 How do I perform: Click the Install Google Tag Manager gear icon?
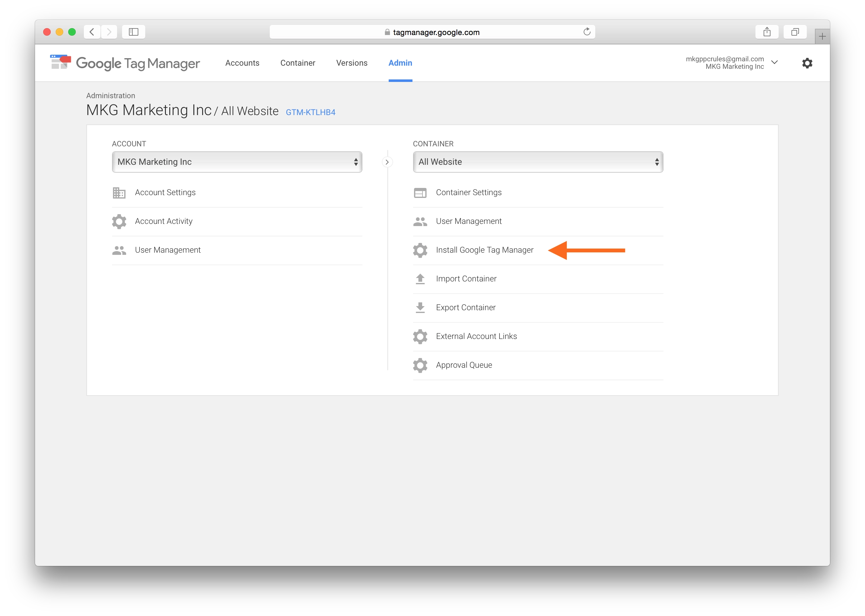point(420,250)
